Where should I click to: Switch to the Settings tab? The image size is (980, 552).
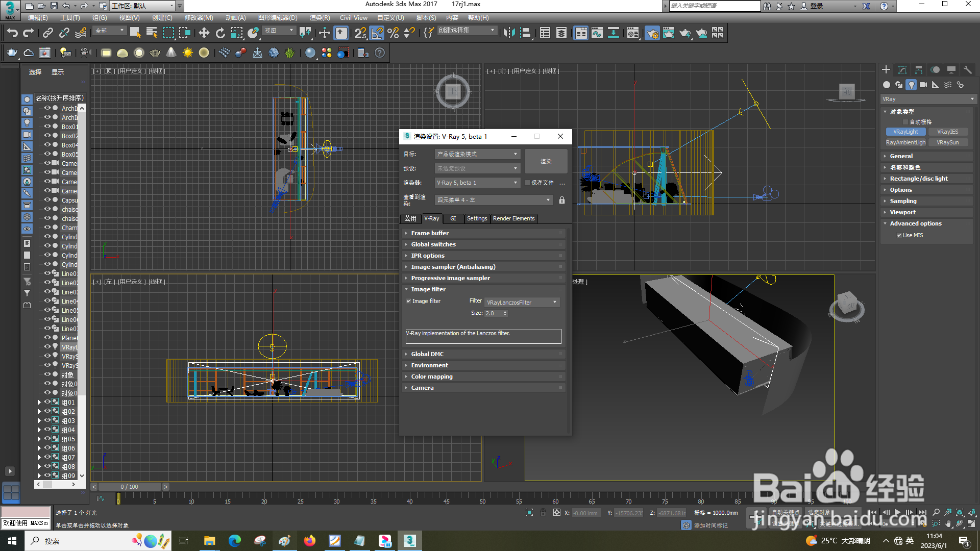477,218
